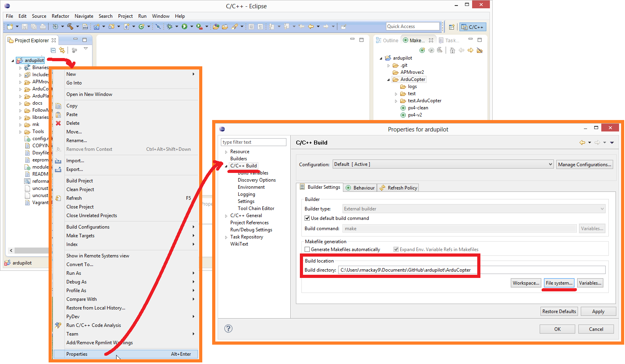Click the Home icon in Make Target view

coord(452,50)
